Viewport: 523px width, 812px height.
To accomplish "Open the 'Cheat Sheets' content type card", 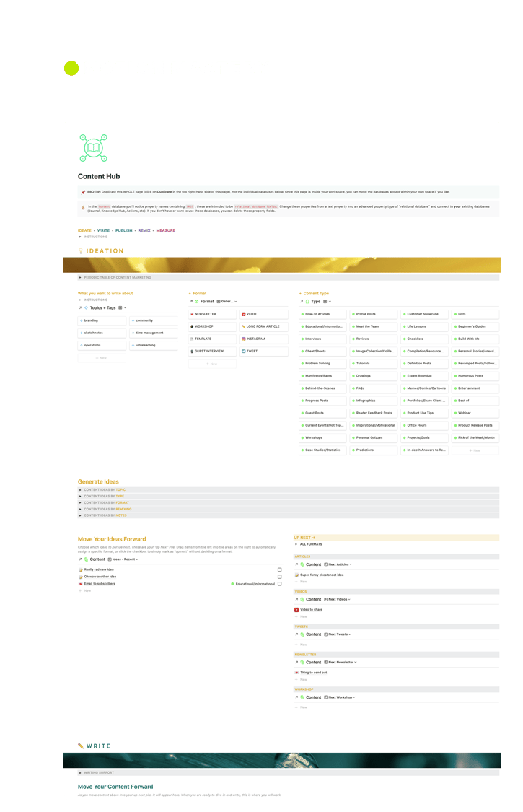I will click(322, 351).
